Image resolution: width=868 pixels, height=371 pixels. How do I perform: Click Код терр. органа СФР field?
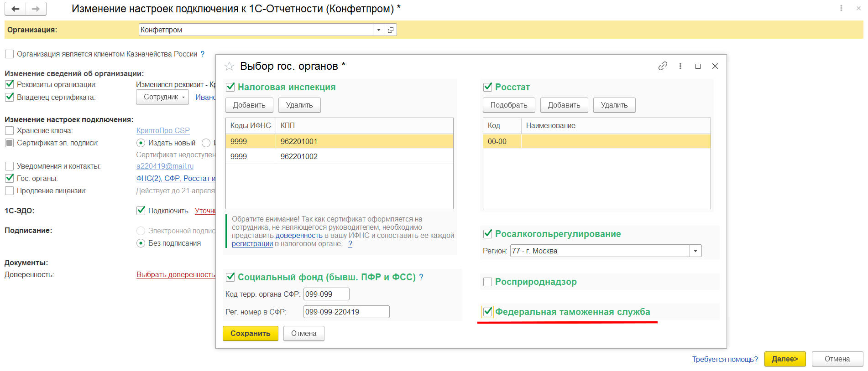[x=326, y=294]
